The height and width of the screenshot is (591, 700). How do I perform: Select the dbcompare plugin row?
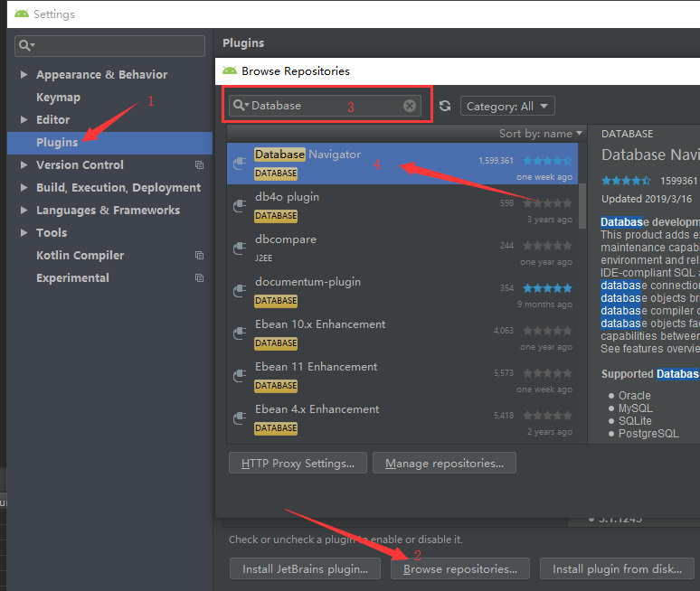click(x=402, y=249)
